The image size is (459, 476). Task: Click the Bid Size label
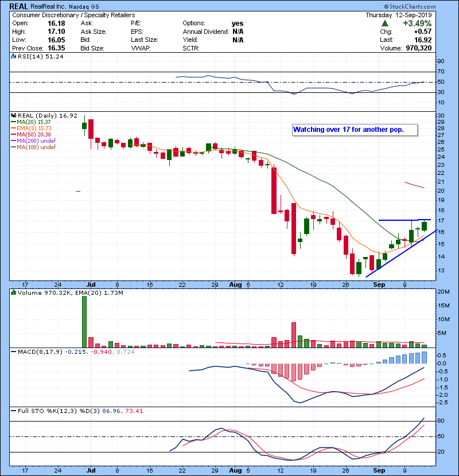(x=92, y=48)
